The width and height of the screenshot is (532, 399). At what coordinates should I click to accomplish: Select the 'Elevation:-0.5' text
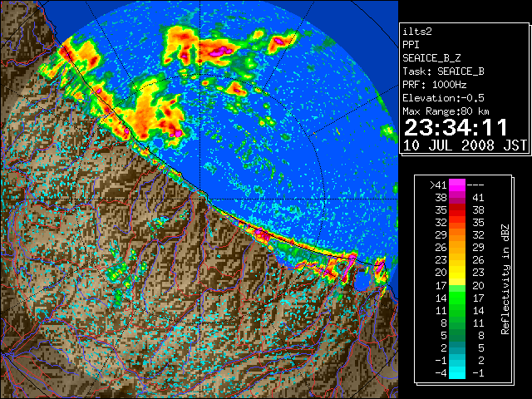pos(443,98)
